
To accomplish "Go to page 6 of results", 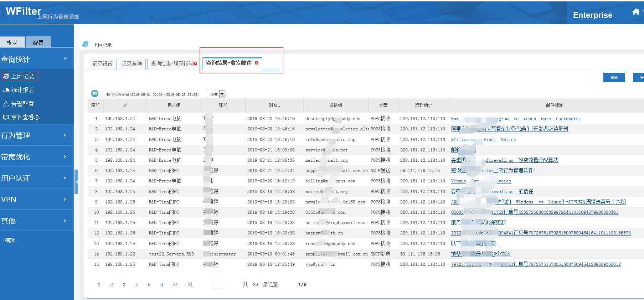I will coord(161,284).
